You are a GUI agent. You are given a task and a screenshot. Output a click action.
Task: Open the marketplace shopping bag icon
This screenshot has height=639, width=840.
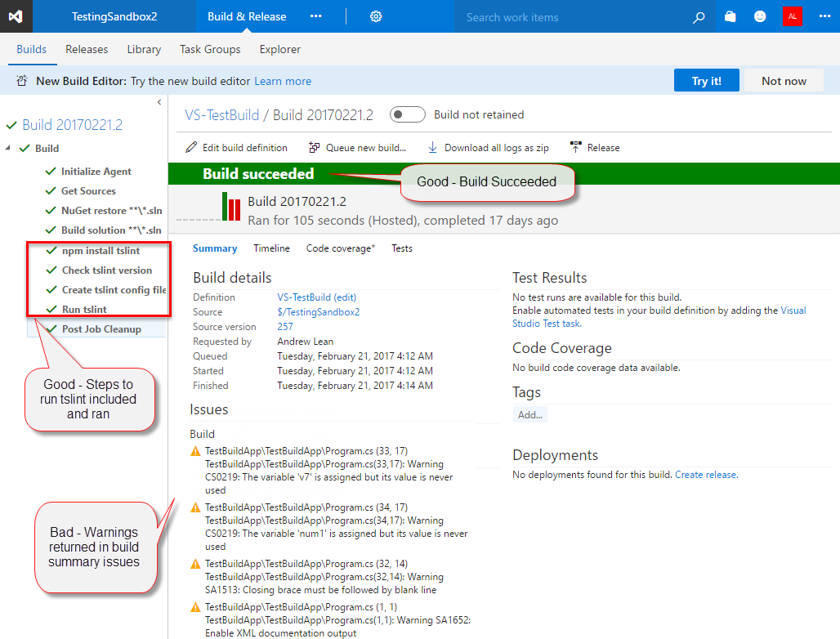(x=730, y=16)
